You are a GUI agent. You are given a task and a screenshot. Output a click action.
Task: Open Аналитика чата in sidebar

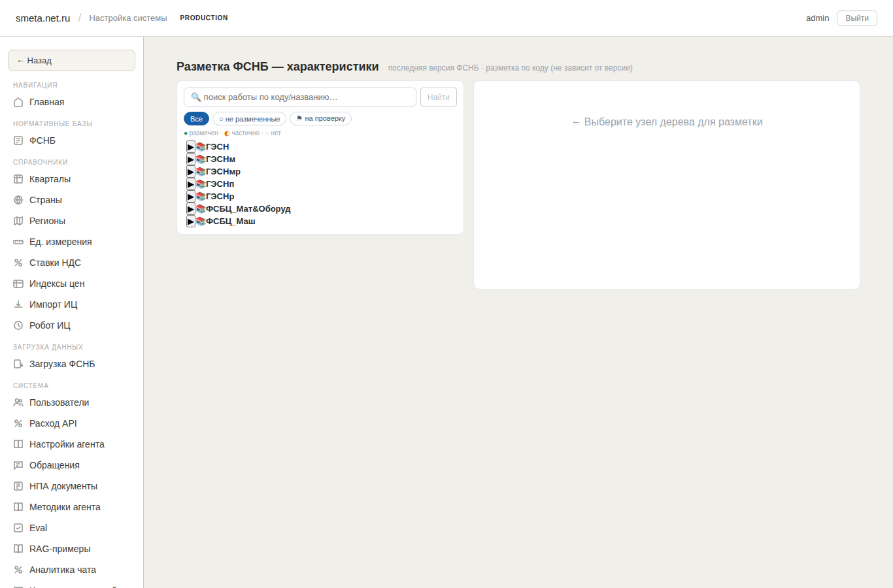click(x=71, y=570)
